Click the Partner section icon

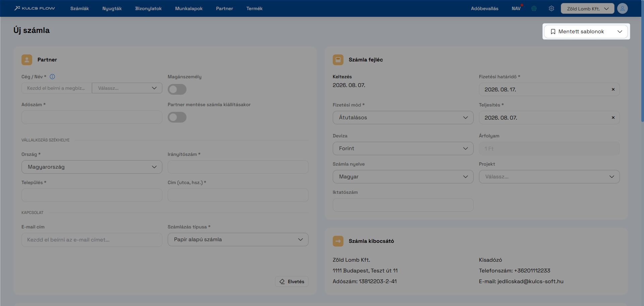point(27,60)
